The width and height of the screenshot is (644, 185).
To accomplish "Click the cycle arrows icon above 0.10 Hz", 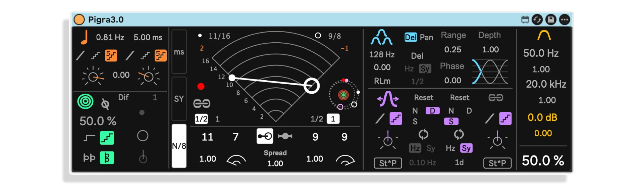I will point(423,134).
